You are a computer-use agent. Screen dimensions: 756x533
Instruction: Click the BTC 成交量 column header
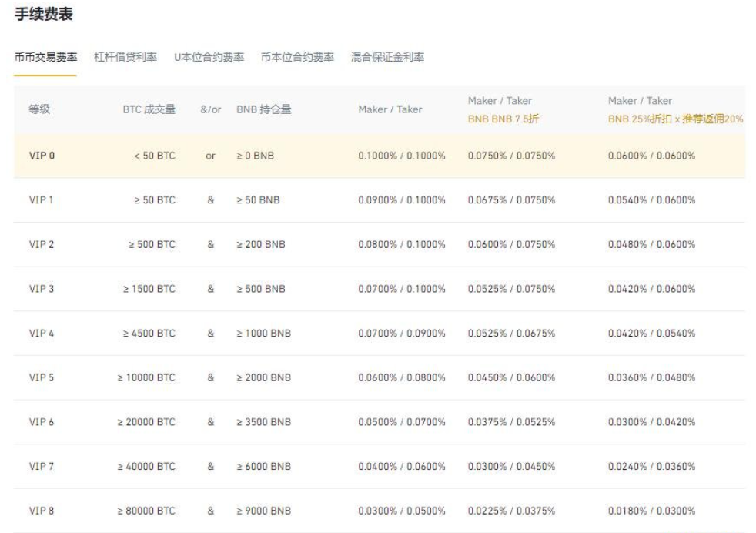149,109
